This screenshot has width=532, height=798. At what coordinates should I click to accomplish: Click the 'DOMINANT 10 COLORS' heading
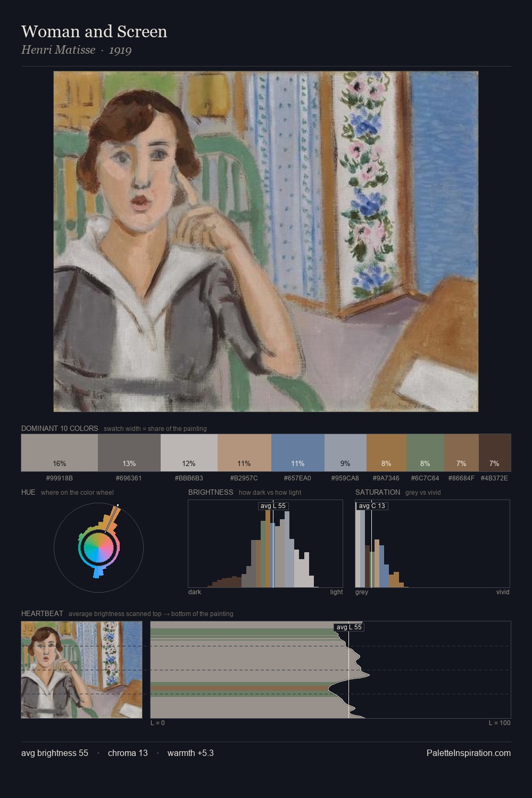pyautogui.click(x=60, y=428)
